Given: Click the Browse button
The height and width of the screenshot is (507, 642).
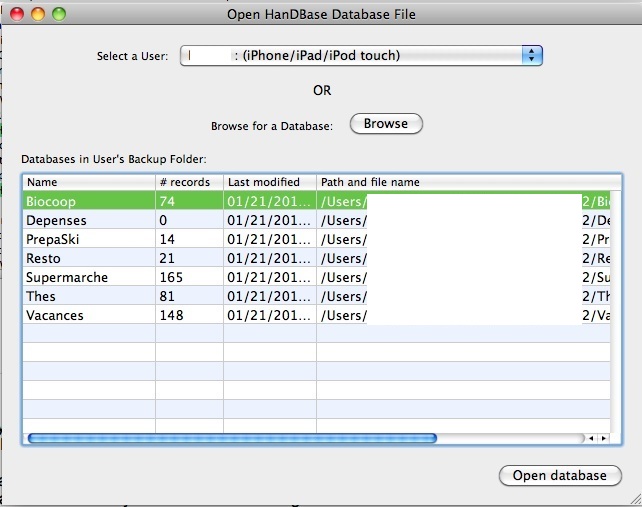Looking at the screenshot, I should [x=386, y=124].
